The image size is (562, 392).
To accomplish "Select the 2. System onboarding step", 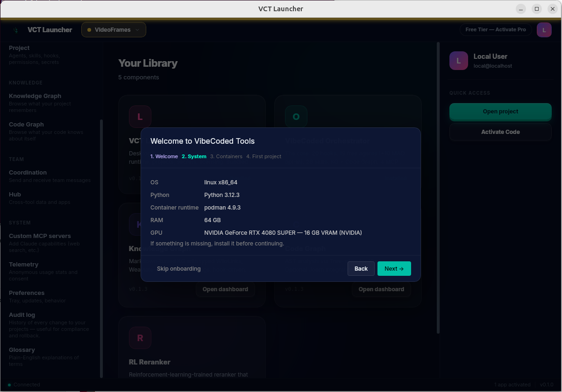I will tap(194, 156).
